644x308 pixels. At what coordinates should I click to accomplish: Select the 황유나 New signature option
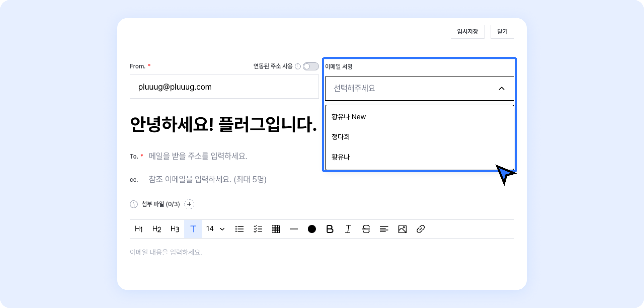[x=349, y=117]
